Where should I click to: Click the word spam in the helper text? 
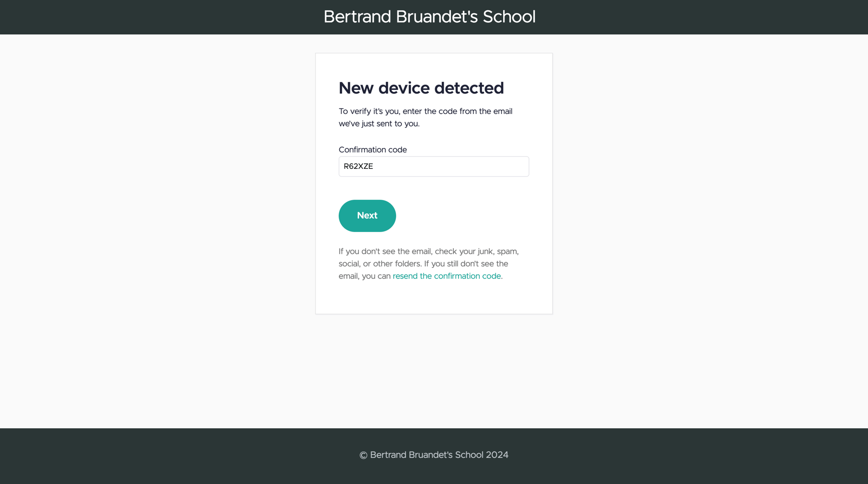507,251
